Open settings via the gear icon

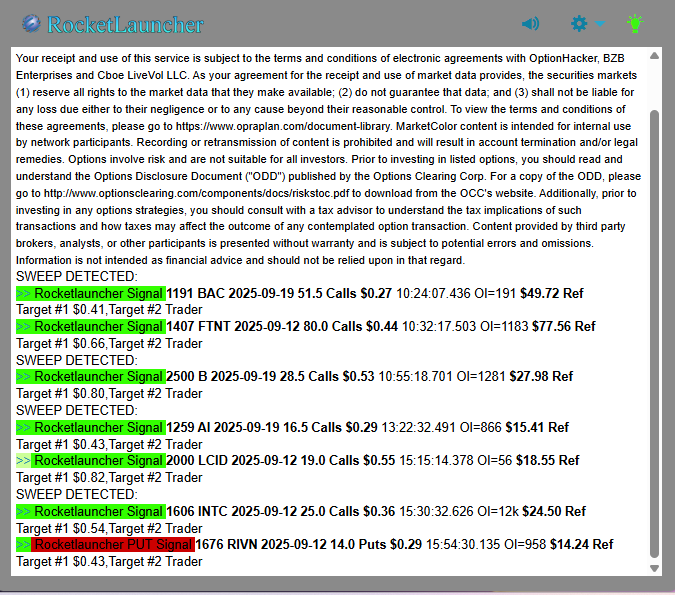pyautogui.click(x=579, y=24)
